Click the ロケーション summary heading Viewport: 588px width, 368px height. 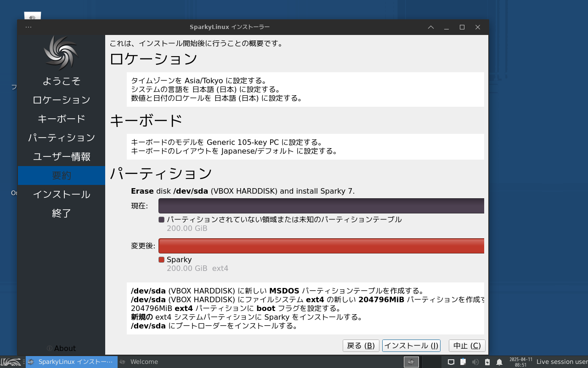pyautogui.click(x=153, y=59)
